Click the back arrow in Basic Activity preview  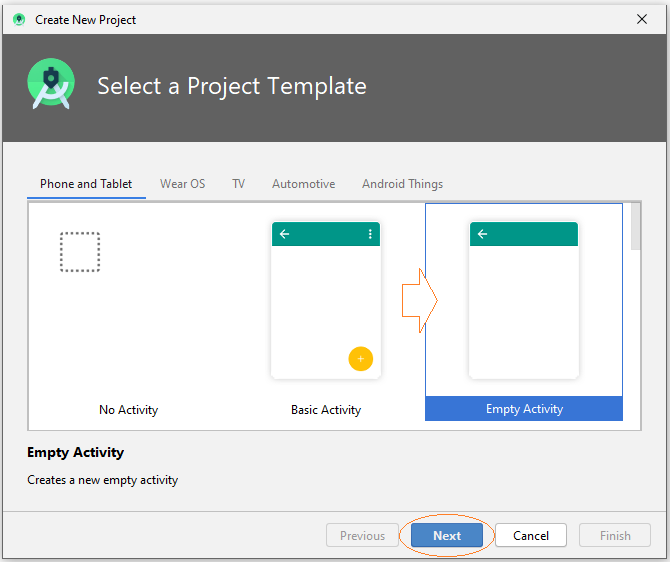[285, 234]
